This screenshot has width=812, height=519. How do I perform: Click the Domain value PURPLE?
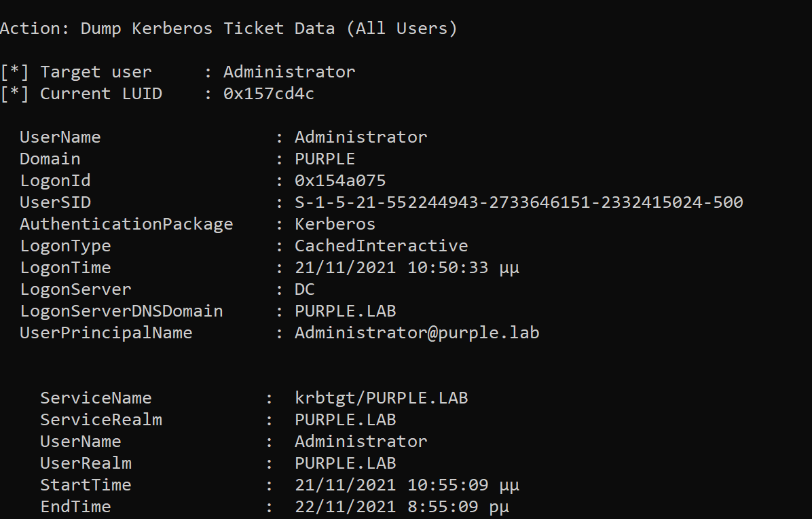tap(325, 159)
